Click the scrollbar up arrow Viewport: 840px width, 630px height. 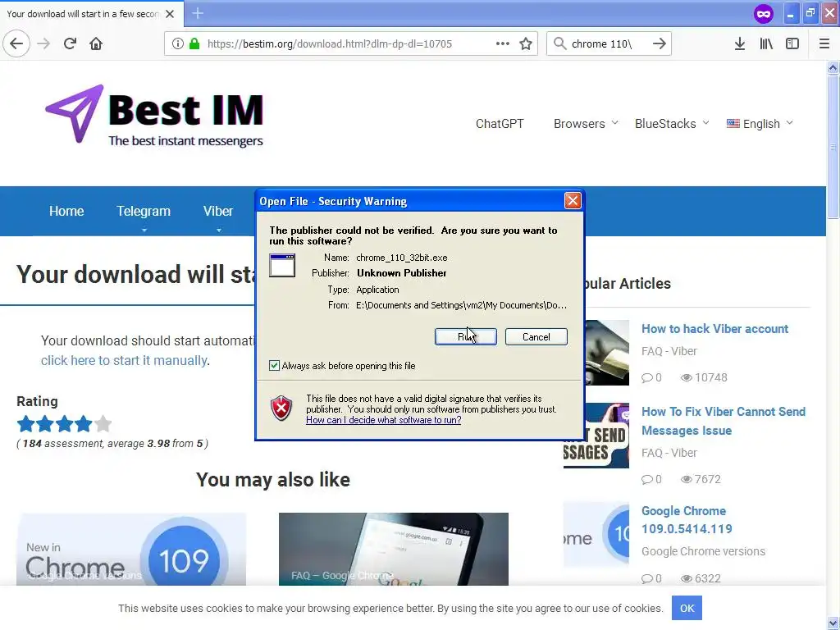click(x=833, y=67)
